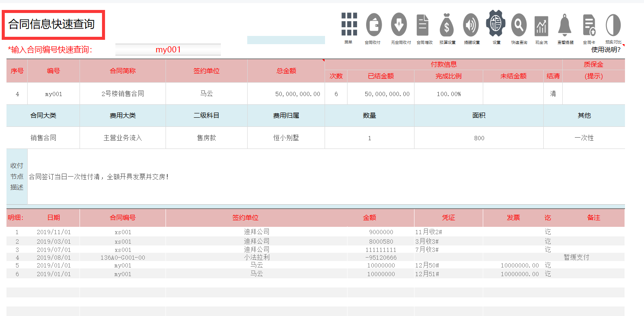Select the 暂缓支付 remark cell

click(x=594, y=258)
